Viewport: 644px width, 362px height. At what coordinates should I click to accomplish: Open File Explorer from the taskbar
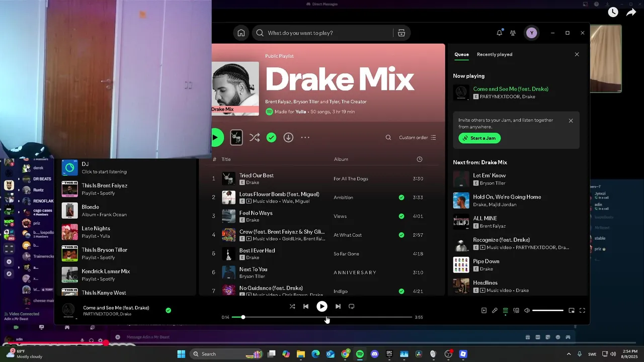[x=300, y=354]
